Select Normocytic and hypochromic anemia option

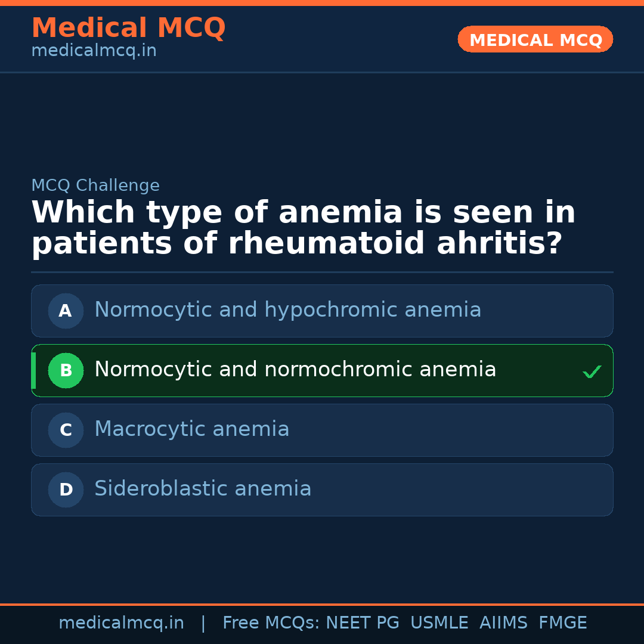[x=287, y=311]
